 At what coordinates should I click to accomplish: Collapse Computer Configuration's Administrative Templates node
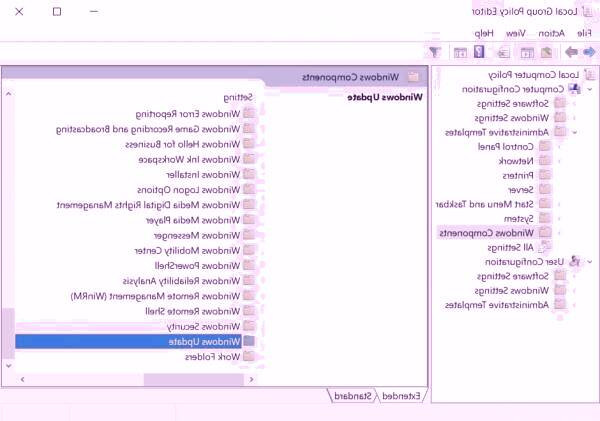[x=574, y=132]
